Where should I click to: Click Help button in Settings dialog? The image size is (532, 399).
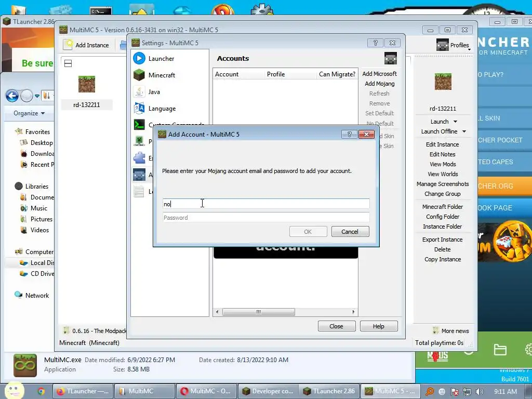[x=379, y=326]
